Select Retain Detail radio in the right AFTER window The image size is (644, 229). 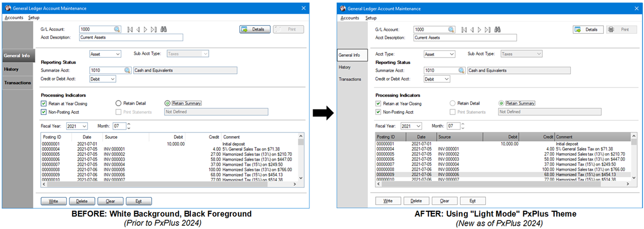click(x=453, y=104)
